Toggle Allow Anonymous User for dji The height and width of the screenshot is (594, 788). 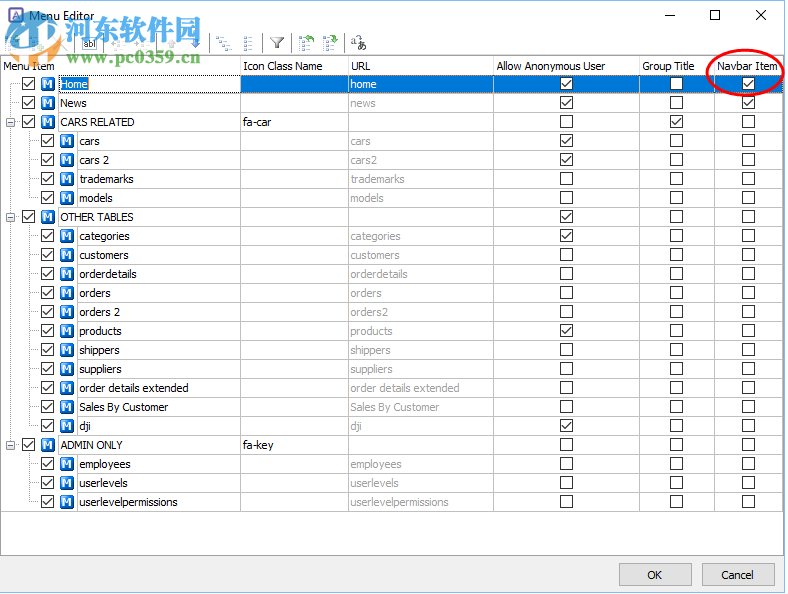(566, 426)
